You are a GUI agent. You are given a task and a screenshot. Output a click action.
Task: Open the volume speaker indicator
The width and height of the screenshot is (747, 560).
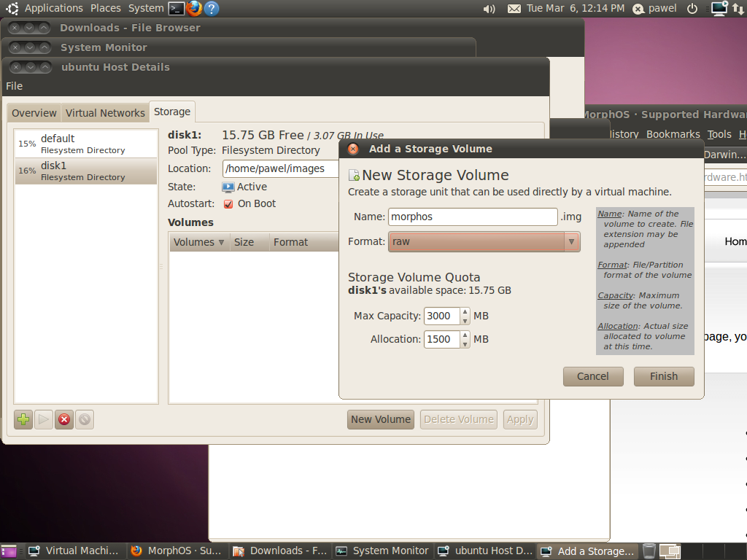[x=489, y=9]
